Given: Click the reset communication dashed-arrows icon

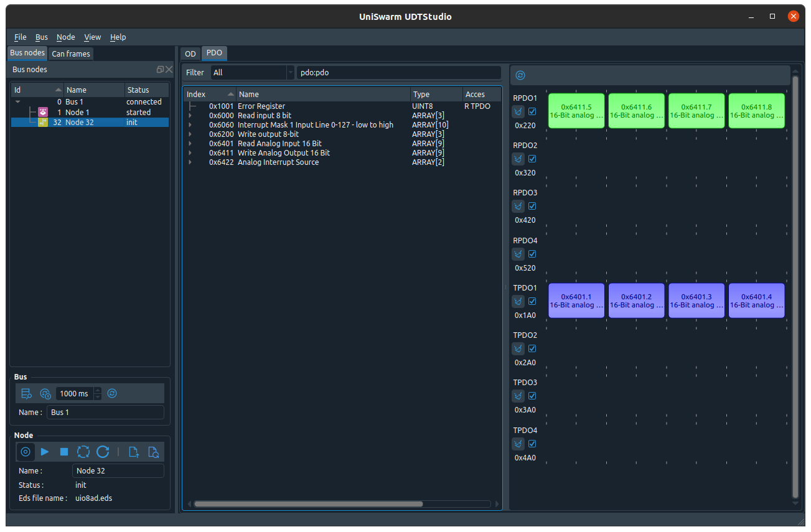Looking at the screenshot, I should coord(83,452).
